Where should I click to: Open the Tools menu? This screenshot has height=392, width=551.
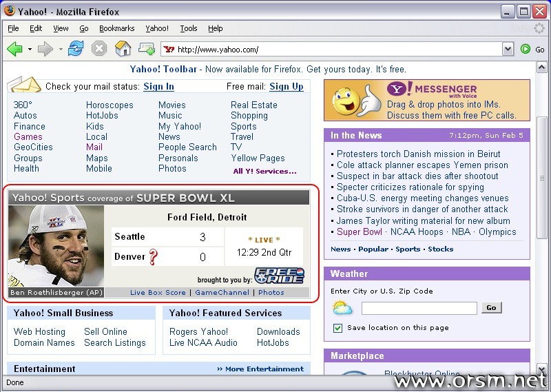(x=189, y=28)
